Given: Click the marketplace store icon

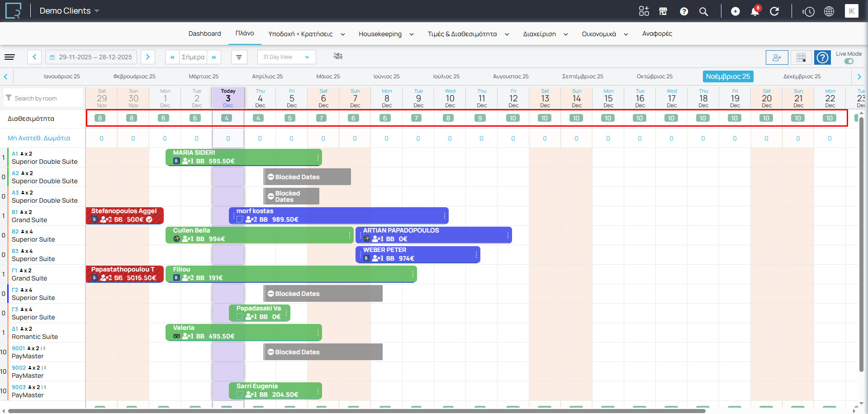Looking at the screenshot, I should 663,11.
